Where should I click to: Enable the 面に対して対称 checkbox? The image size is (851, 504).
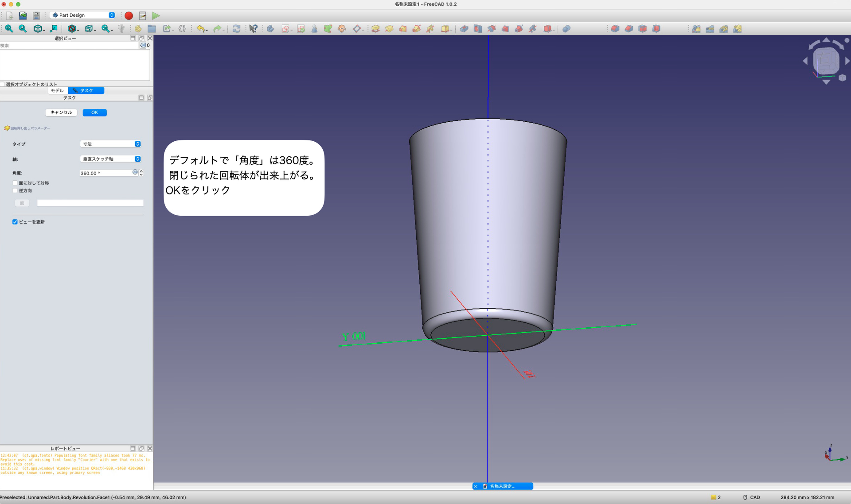point(15,183)
